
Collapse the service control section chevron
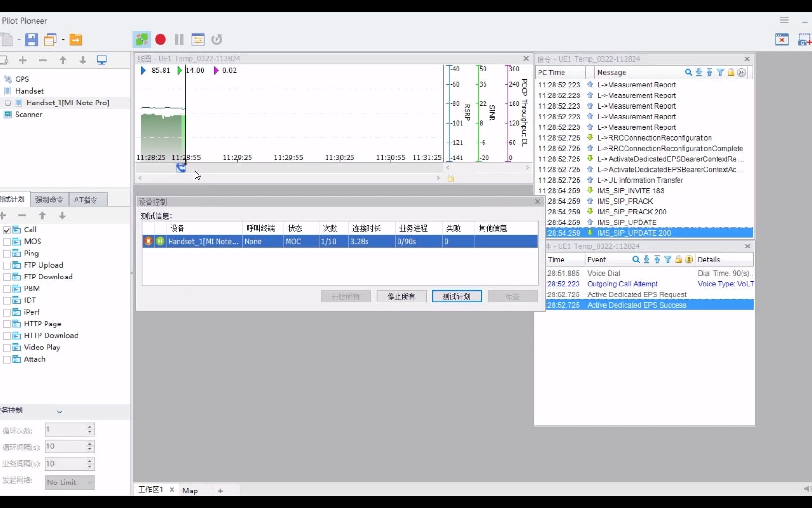[x=60, y=412]
